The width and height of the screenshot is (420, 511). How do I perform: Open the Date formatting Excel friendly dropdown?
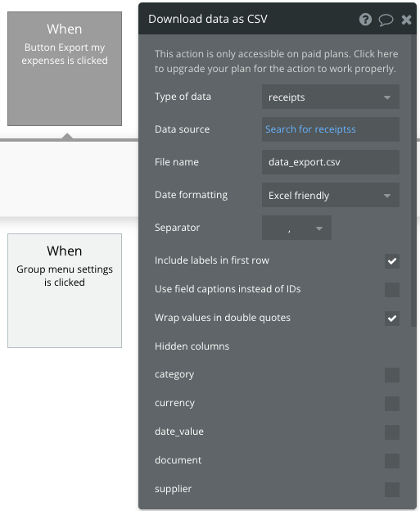coord(331,195)
